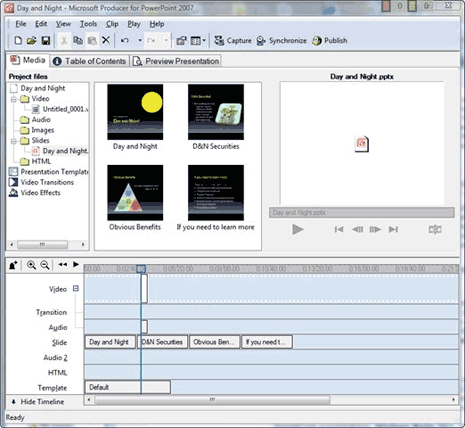Play the timeline
Image resolution: width=465 pixels, height=428 pixels.
click(76, 265)
